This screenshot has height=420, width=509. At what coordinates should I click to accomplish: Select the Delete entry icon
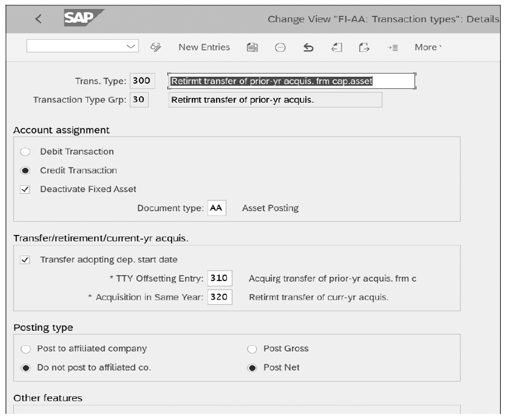coord(280,47)
